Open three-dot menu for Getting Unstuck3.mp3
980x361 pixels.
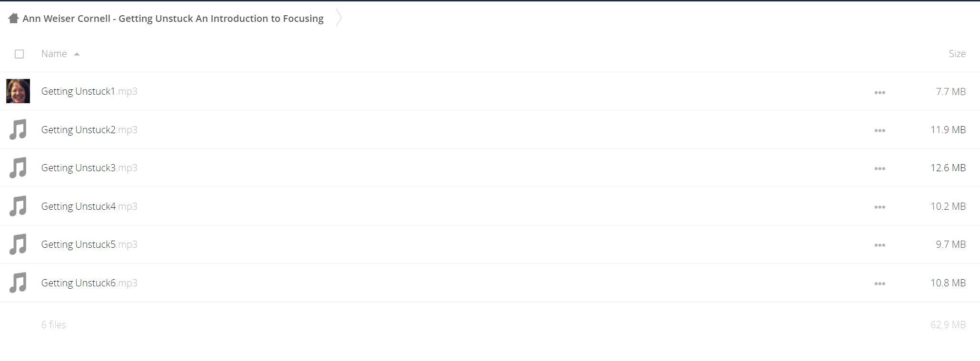(880, 168)
